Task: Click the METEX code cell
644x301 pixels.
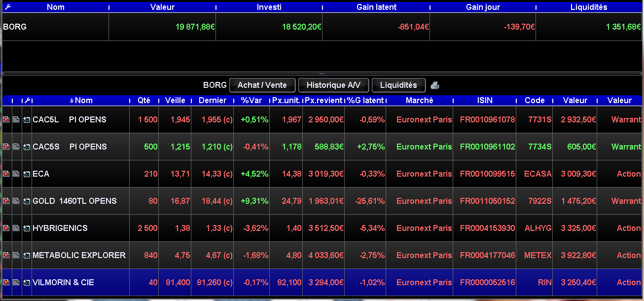Action: tap(537, 255)
